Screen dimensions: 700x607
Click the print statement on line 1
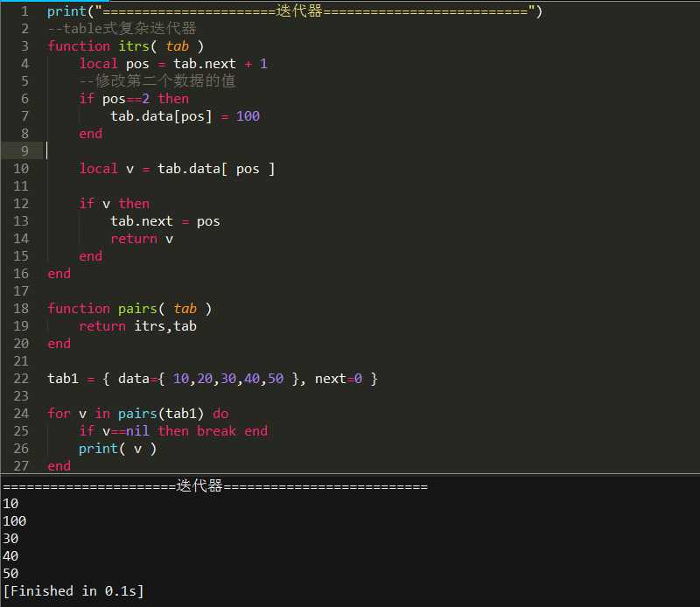[x=295, y=11]
